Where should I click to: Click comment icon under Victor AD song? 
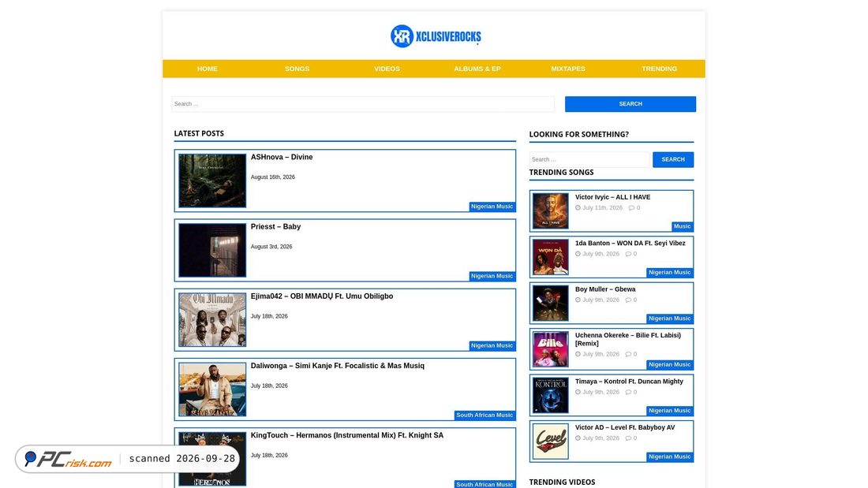[x=628, y=438]
